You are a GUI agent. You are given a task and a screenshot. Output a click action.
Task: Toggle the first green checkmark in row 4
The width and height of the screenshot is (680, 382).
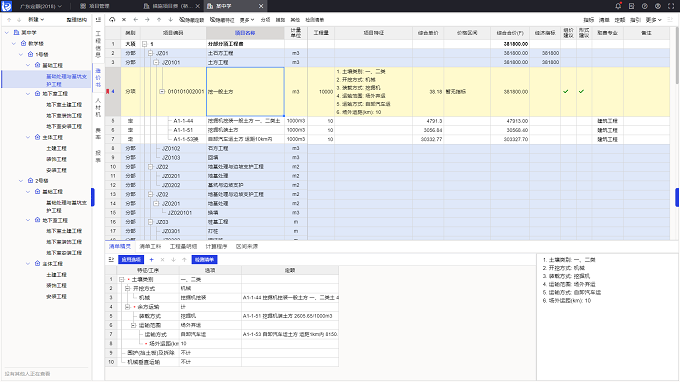click(x=566, y=91)
